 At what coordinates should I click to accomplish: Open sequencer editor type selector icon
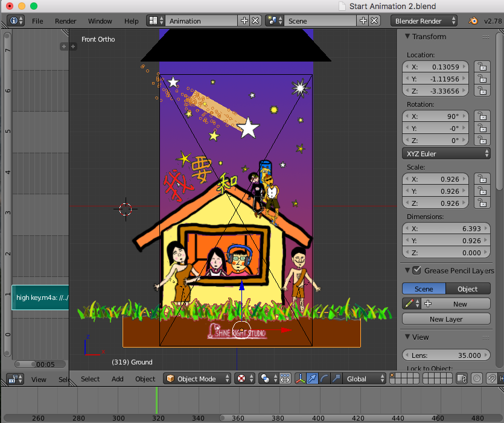(x=15, y=380)
